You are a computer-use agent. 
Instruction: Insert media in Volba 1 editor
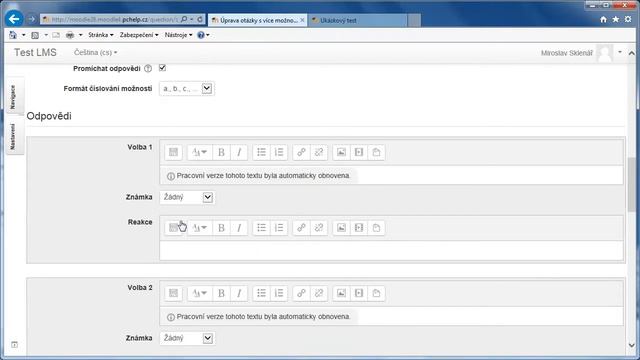(359, 152)
